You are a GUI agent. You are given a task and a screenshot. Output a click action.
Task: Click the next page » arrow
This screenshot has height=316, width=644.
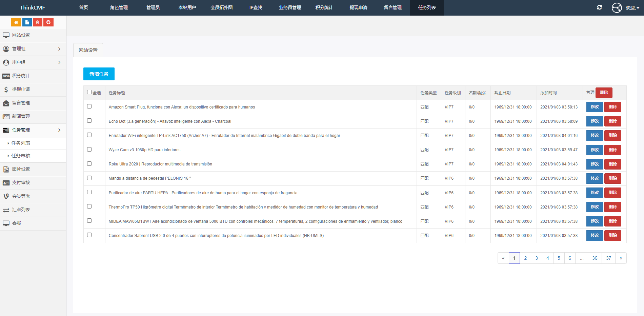621,258
